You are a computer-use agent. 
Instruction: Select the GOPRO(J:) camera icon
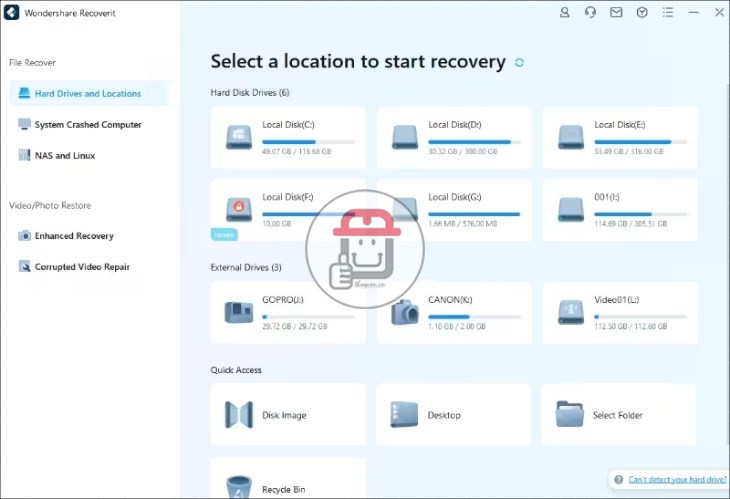239,312
